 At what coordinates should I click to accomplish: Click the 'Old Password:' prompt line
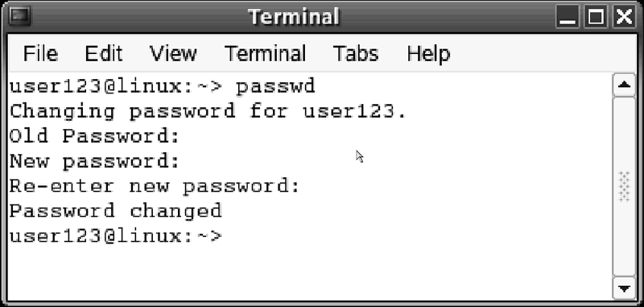[x=94, y=136]
